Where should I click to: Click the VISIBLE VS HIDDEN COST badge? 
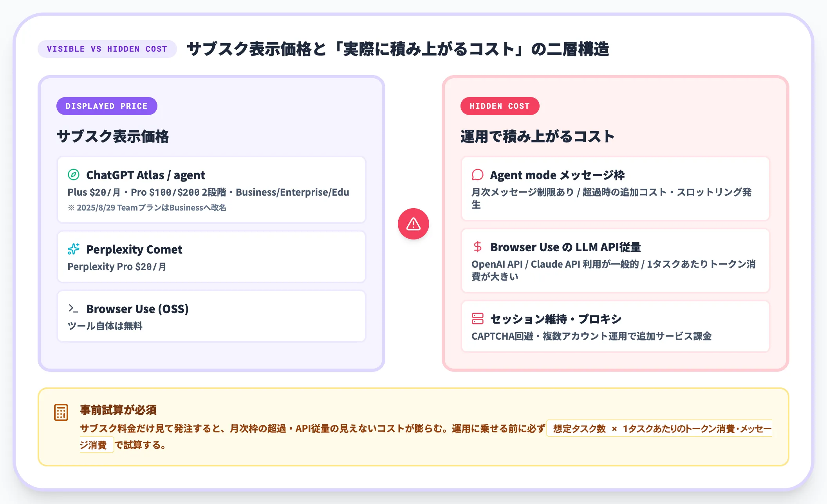tap(107, 49)
